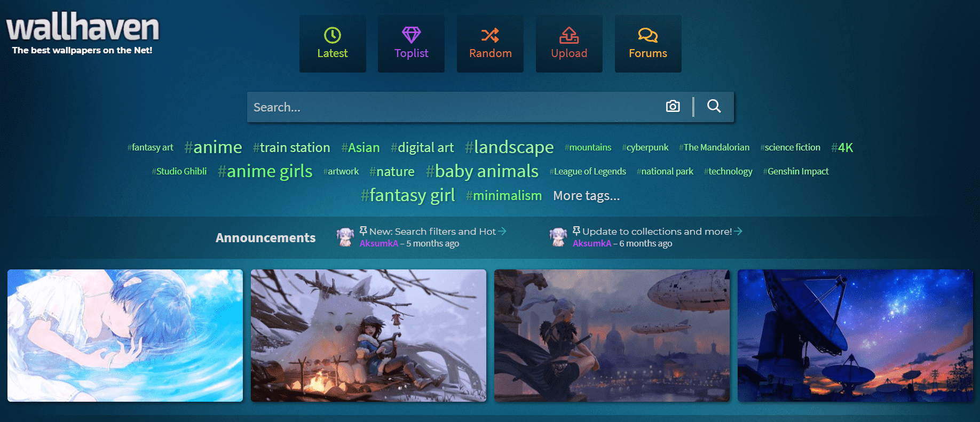Select the #minimalism tag
This screenshot has height=422, width=980.
pos(503,196)
